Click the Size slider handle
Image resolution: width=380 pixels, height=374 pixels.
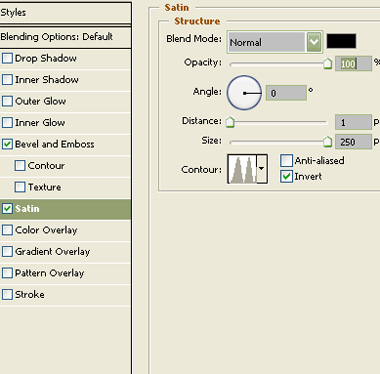click(x=328, y=141)
